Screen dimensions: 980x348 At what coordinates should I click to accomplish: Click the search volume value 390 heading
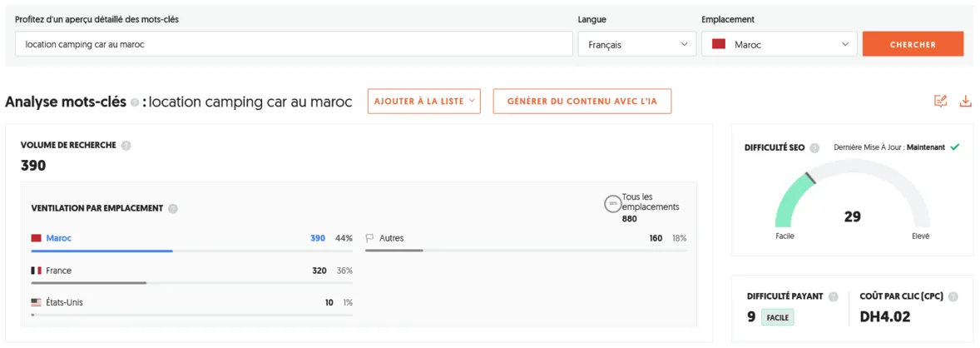[x=33, y=165]
